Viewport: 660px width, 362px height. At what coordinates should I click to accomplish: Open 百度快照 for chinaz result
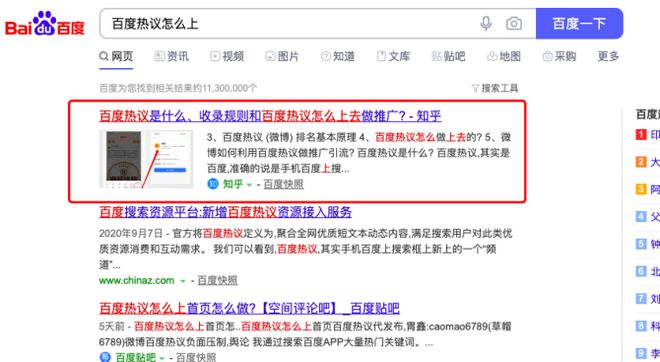pos(217,280)
